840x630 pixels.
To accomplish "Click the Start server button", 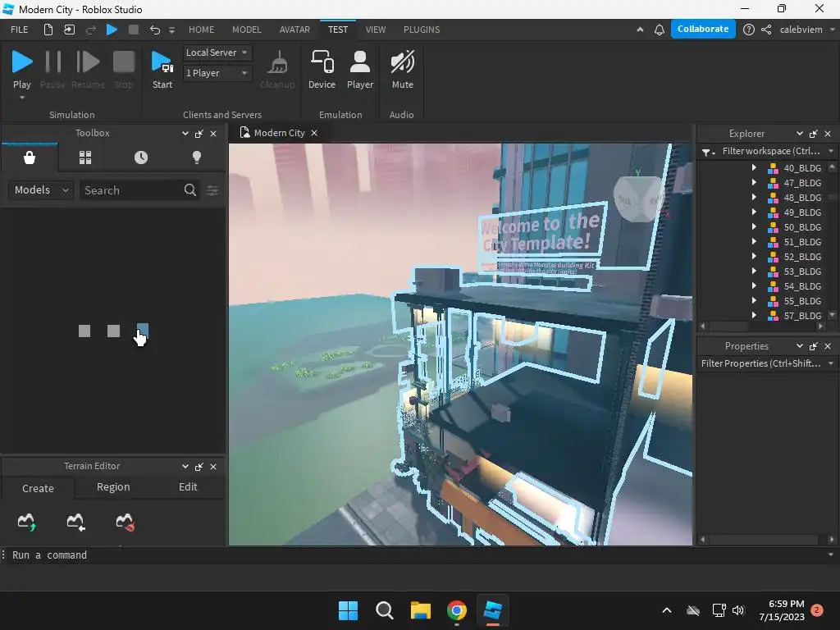I will tap(162, 69).
